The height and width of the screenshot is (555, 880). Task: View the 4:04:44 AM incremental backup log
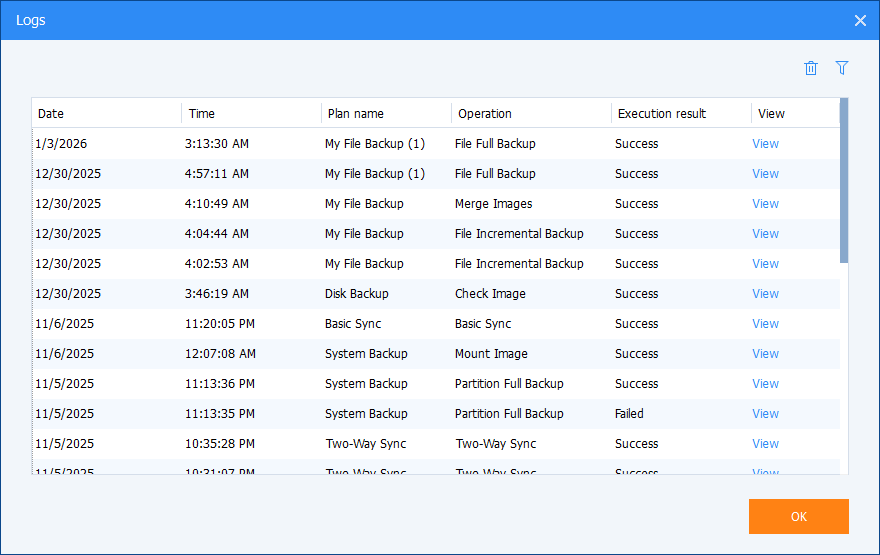765,234
